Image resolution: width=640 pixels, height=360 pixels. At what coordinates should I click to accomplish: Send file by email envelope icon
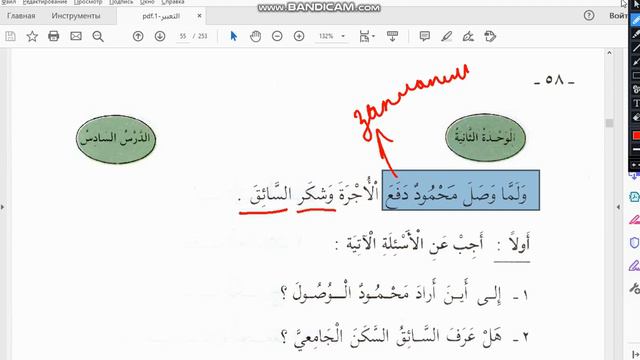76,36
